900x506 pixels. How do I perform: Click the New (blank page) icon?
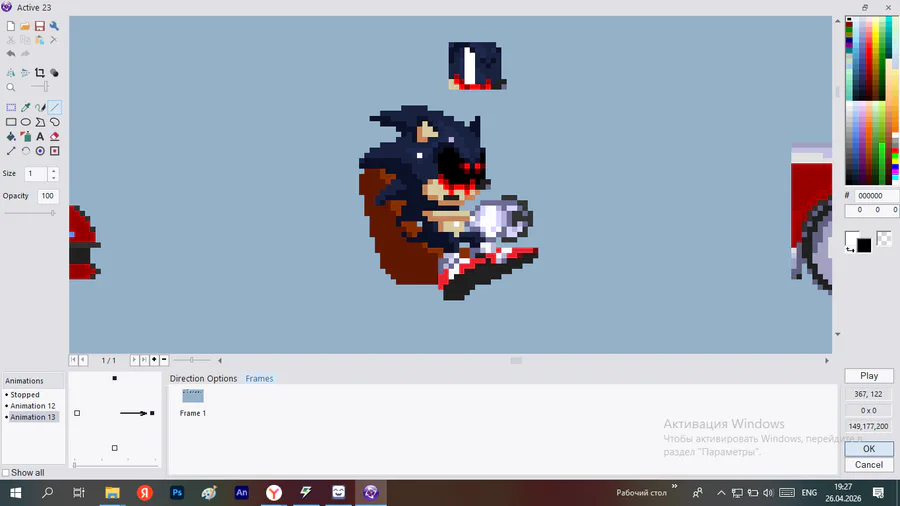(x=11, y=26)
